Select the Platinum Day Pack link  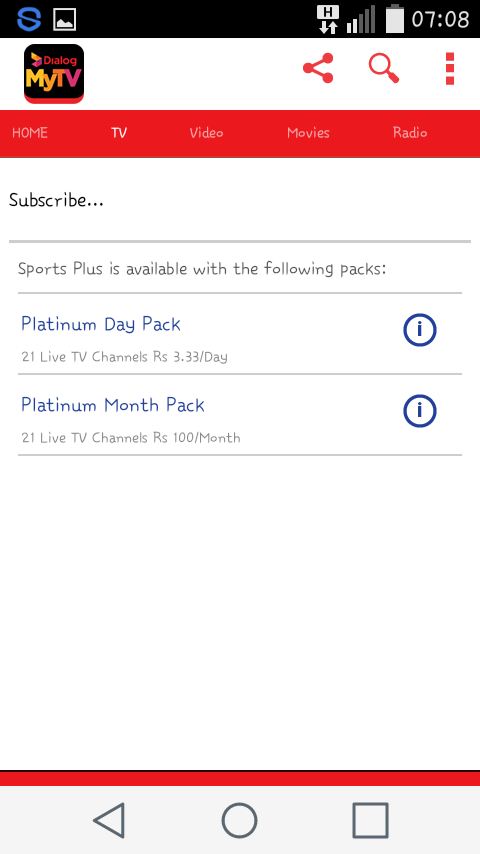[101, 324]
